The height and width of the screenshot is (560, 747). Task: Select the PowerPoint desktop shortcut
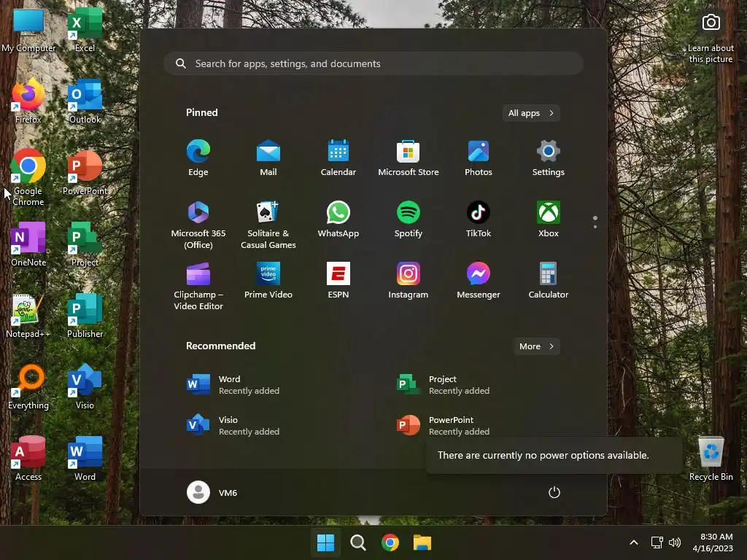85,174
